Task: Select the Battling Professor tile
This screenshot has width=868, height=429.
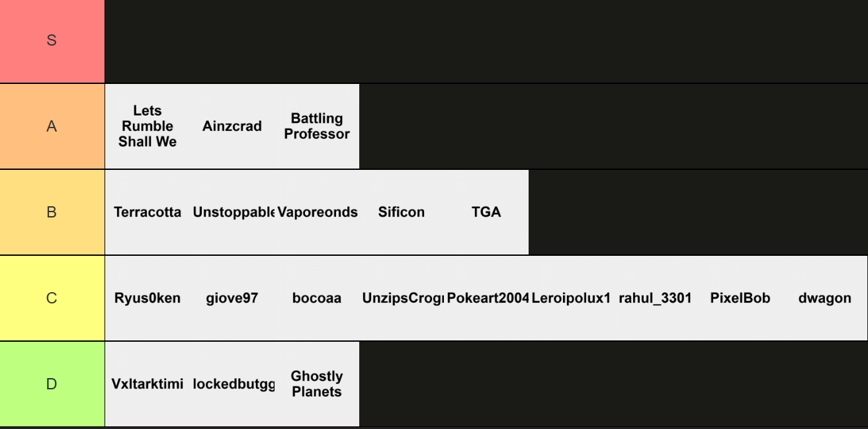Action: pyautogui.click(x=317, y=126)
